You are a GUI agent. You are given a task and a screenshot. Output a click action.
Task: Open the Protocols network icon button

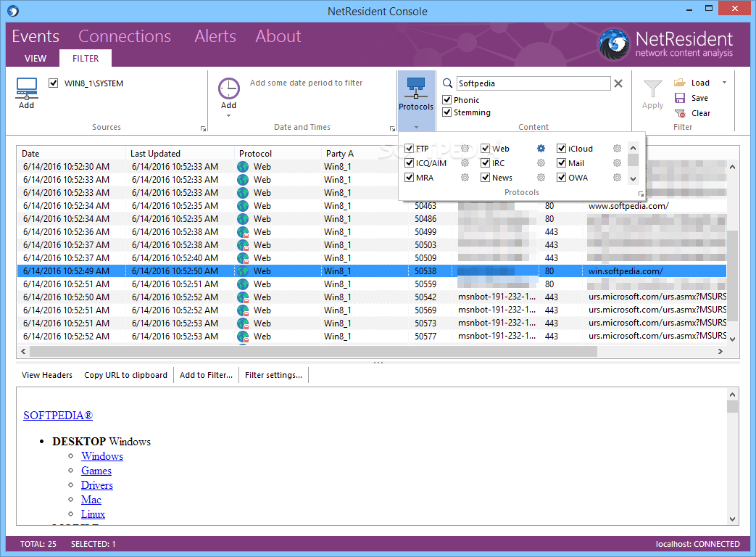(x=416, y=88)
